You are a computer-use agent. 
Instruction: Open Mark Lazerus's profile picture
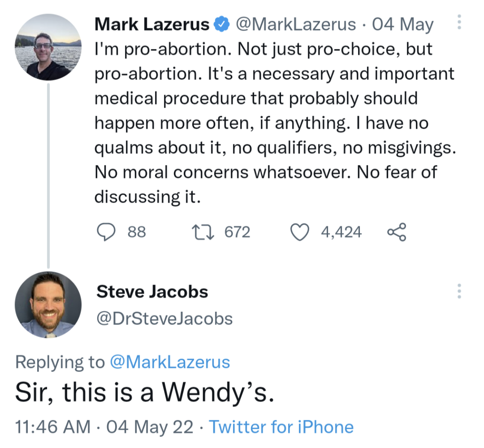click(x=48, y=47)
